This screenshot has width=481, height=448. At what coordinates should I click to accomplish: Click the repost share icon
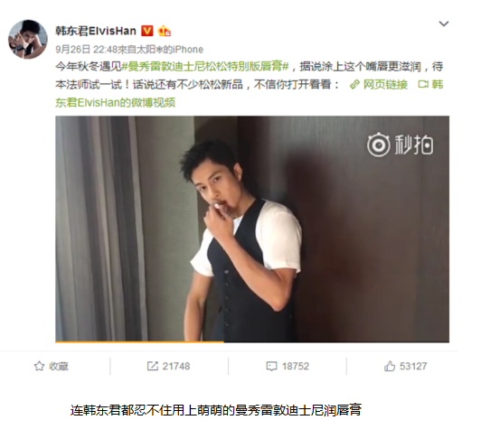[153, 366]
